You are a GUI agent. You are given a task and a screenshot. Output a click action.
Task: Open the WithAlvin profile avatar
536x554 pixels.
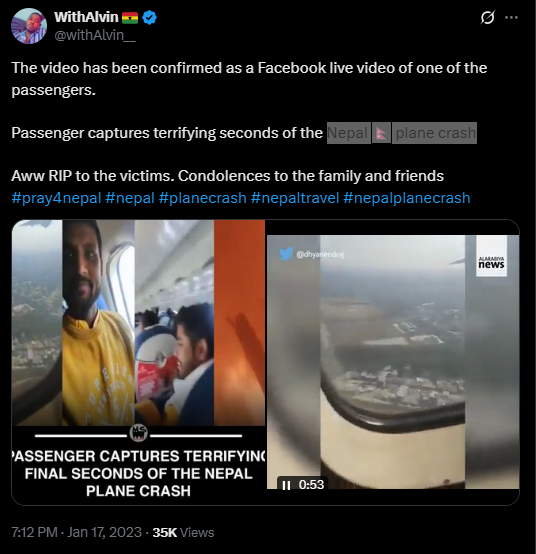point(29,26)
